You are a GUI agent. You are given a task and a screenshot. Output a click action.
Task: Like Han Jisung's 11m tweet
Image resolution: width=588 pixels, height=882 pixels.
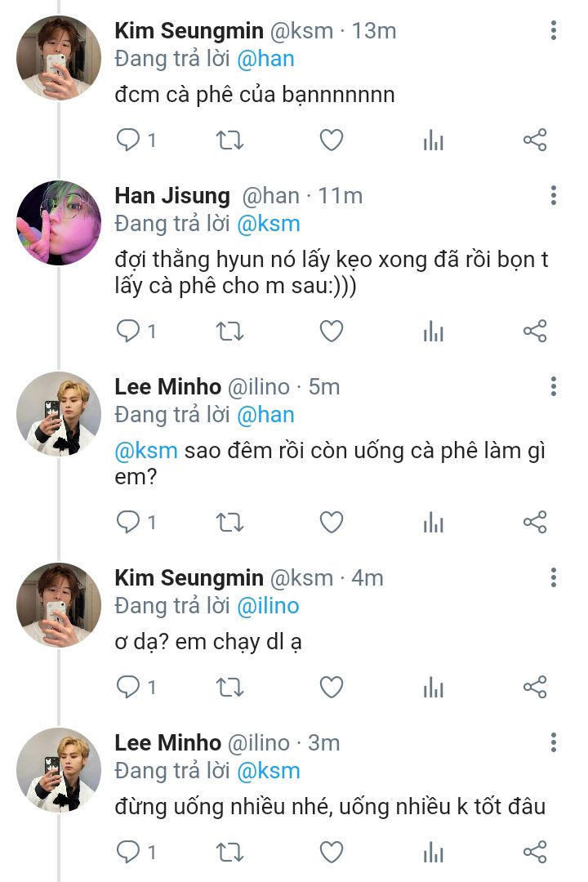coord(332,332)
